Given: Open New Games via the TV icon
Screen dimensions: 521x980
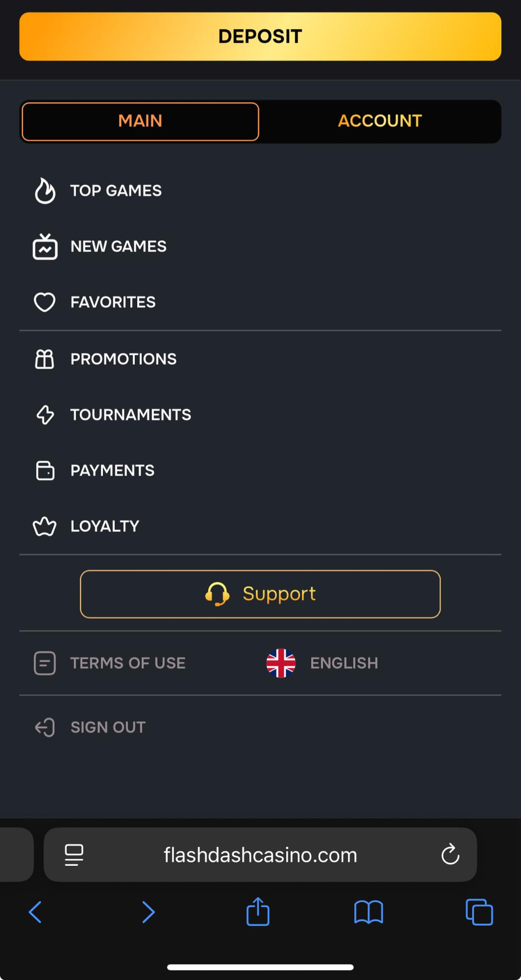Looking at the screenshot, I should 45,247.
